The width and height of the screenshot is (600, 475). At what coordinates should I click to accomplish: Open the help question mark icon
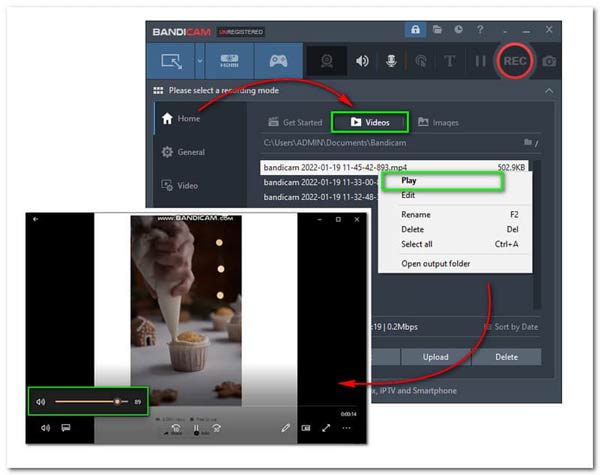point(480,29)
